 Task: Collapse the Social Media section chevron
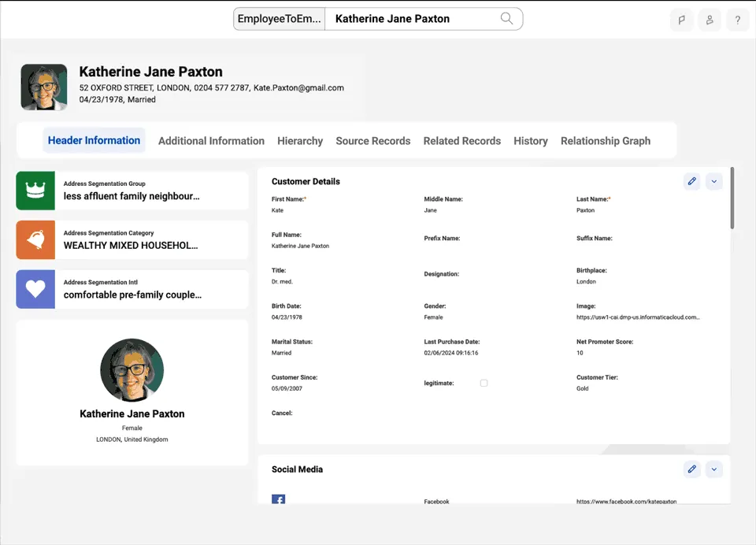tap(713, 469)
